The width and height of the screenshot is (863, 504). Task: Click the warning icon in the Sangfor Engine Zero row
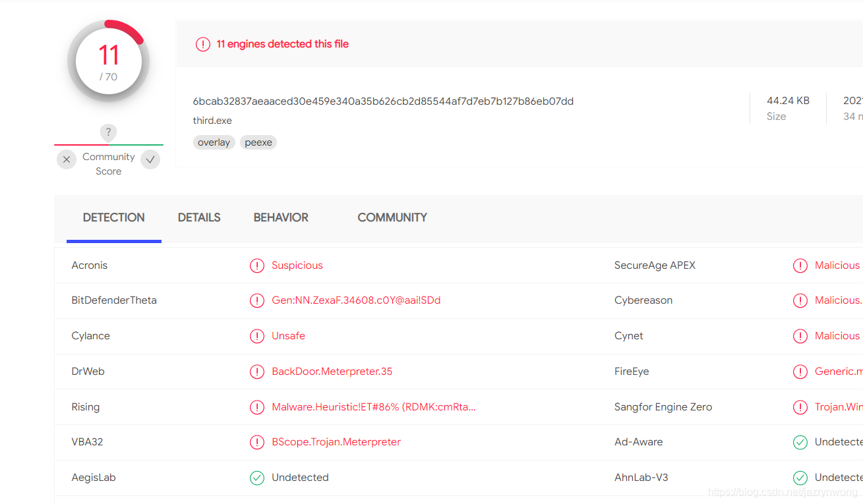800,407
